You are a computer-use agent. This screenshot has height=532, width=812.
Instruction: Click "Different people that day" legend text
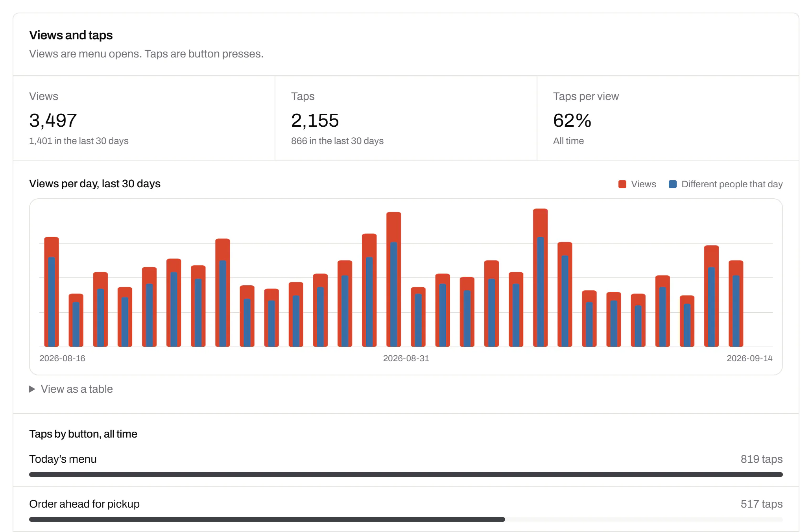(732, 184)
